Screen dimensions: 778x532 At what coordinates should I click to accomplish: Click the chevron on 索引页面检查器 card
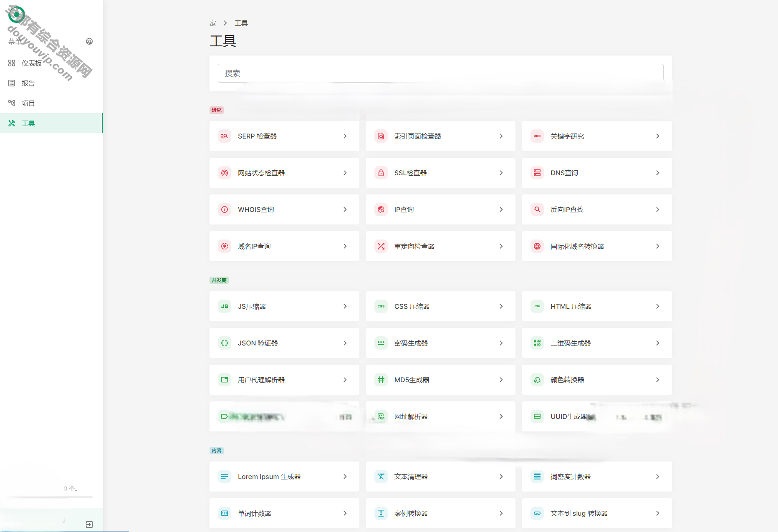[x=501, y=136]
